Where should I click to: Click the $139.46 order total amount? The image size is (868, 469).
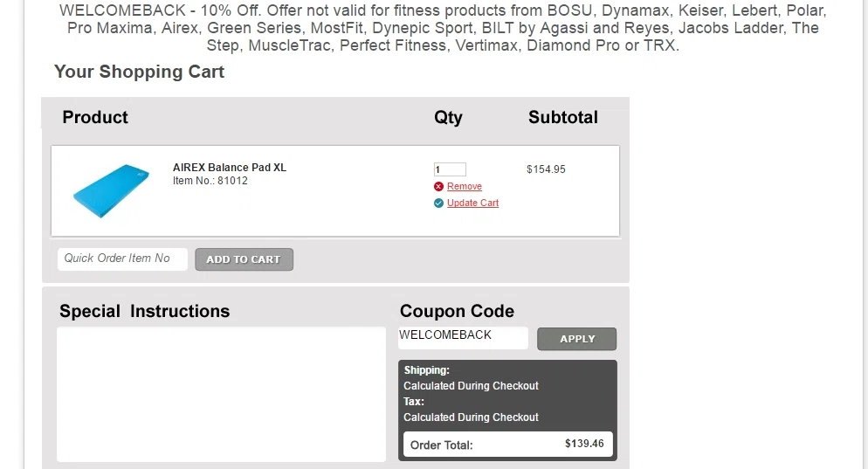point(584,444)
